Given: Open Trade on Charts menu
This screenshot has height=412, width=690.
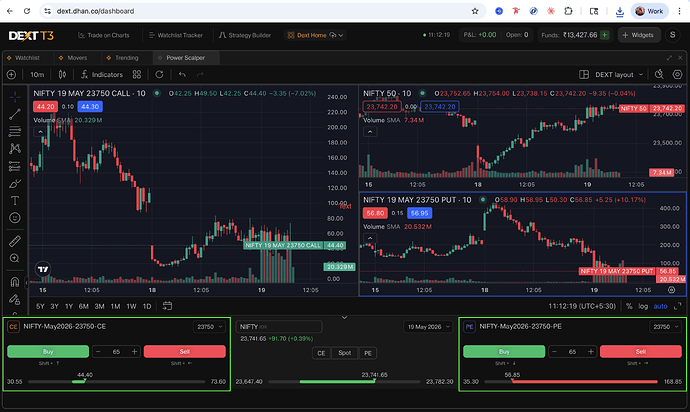Looking at the screenshot, I should (x=104, y=35).
